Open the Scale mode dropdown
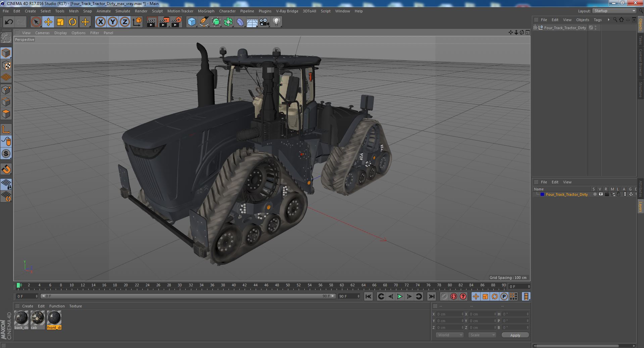 (482, 335)
